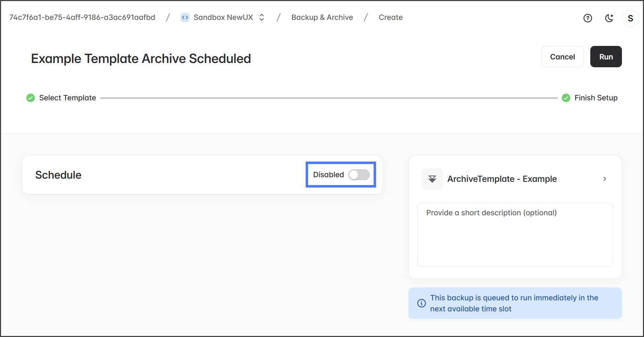Expand ArchiveTemplate - Example chevron arrow
Image resolution: width=644 pixels, height=337 pixels.
605,179
